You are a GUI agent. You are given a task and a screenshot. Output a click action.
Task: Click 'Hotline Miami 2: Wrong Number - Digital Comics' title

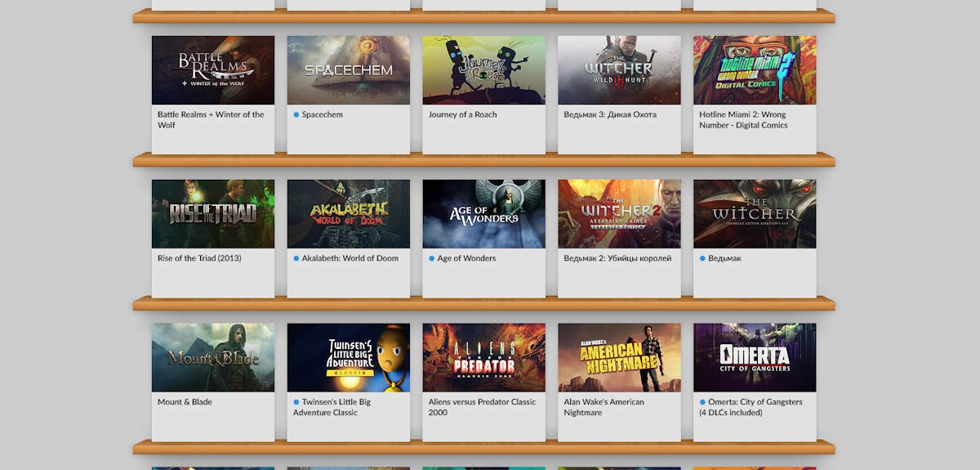pos(744,119)
